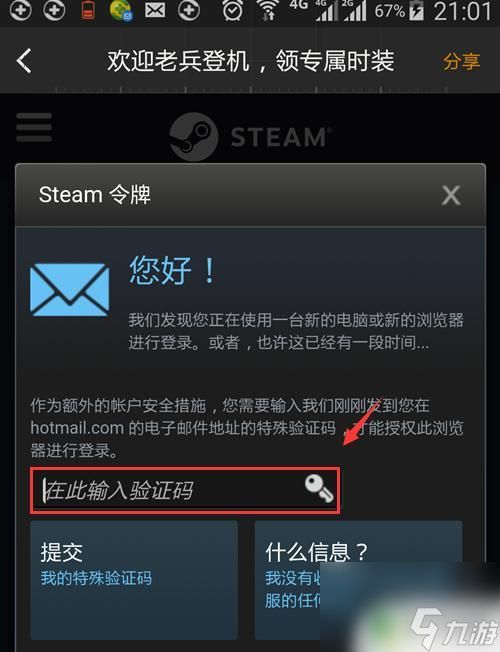Click the blue envelope icon
The image size is (500, 652).
click(69, 290)
